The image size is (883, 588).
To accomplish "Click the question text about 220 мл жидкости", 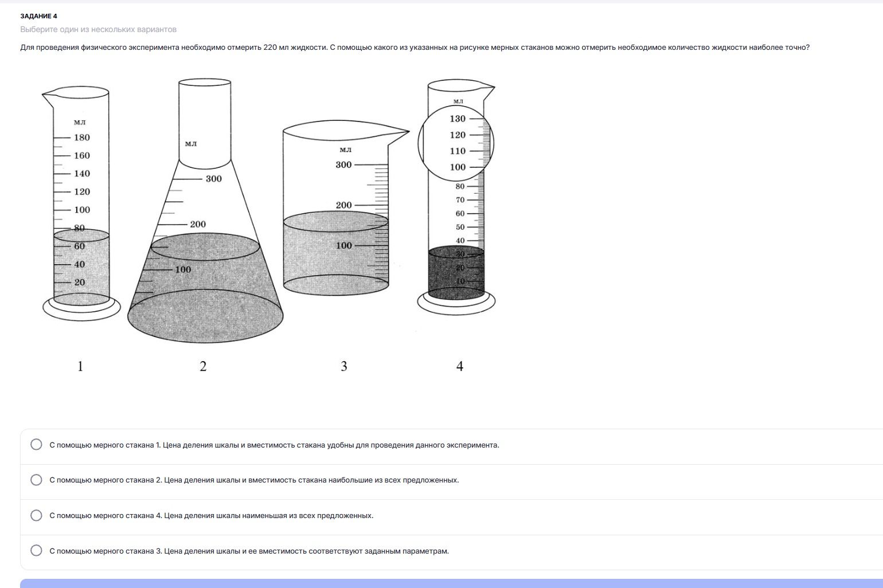I will [x=415, y=48].
